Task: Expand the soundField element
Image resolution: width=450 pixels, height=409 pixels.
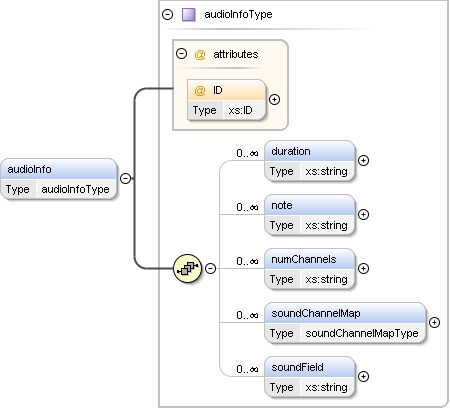Action: coord(363,377)
